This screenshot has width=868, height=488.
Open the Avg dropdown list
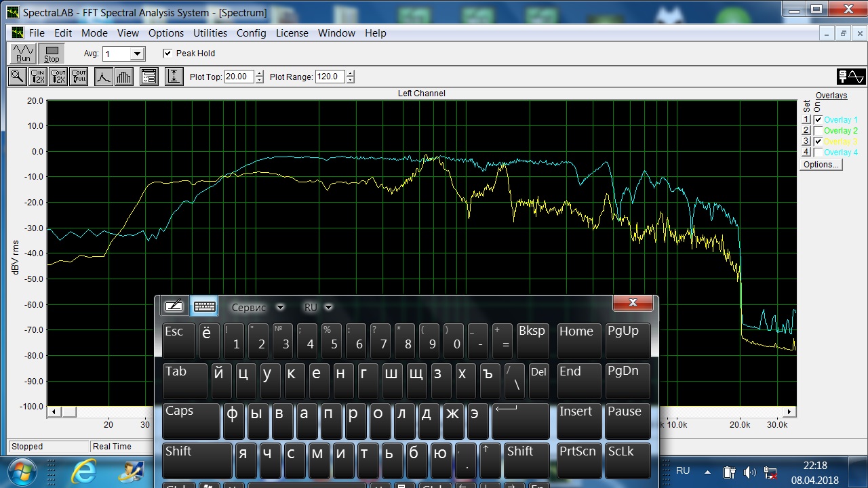(137, 54)
